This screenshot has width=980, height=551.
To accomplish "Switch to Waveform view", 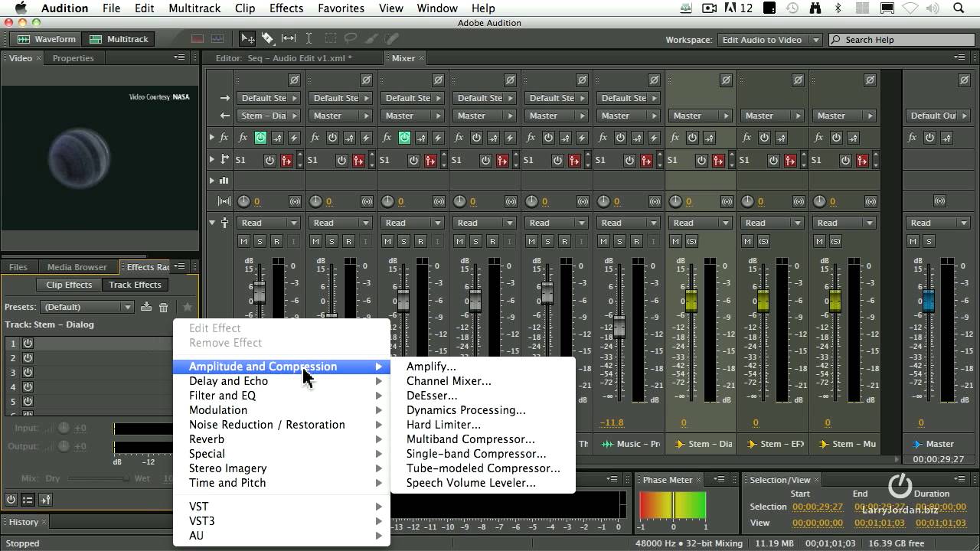I will [x=47, y=39].
